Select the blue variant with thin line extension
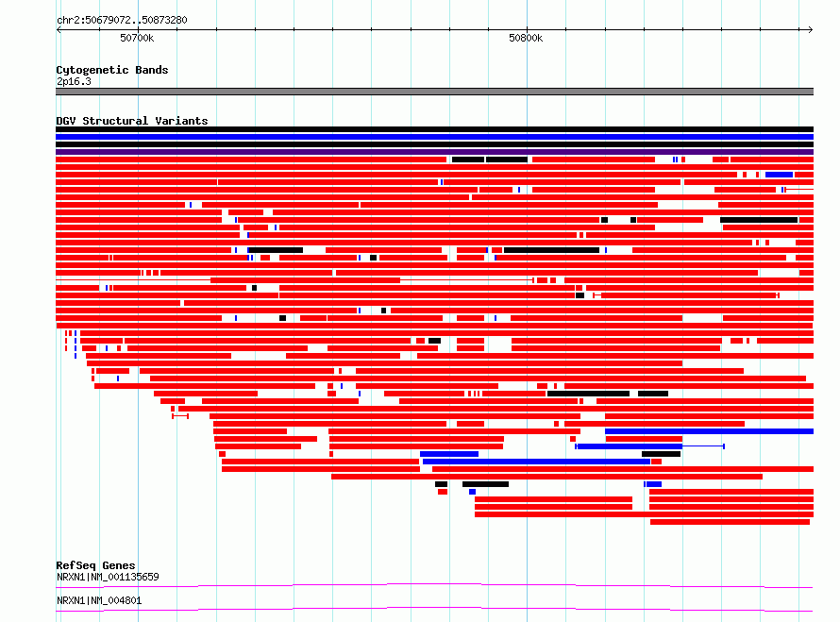Viewport: 840px width, 622px height. (x=649, y=446)
